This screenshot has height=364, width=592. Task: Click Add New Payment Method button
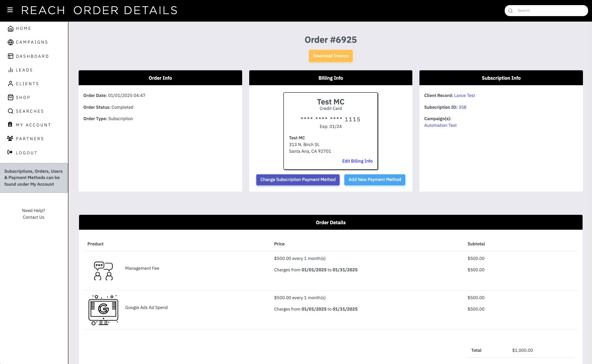(x=375, y=180)
